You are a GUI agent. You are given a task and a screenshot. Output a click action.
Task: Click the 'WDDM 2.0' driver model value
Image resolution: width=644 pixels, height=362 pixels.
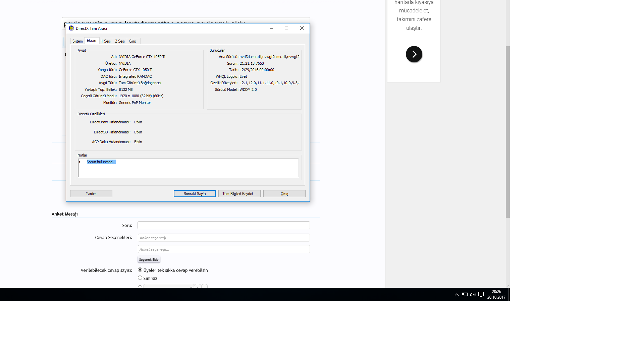click(248, 89)
